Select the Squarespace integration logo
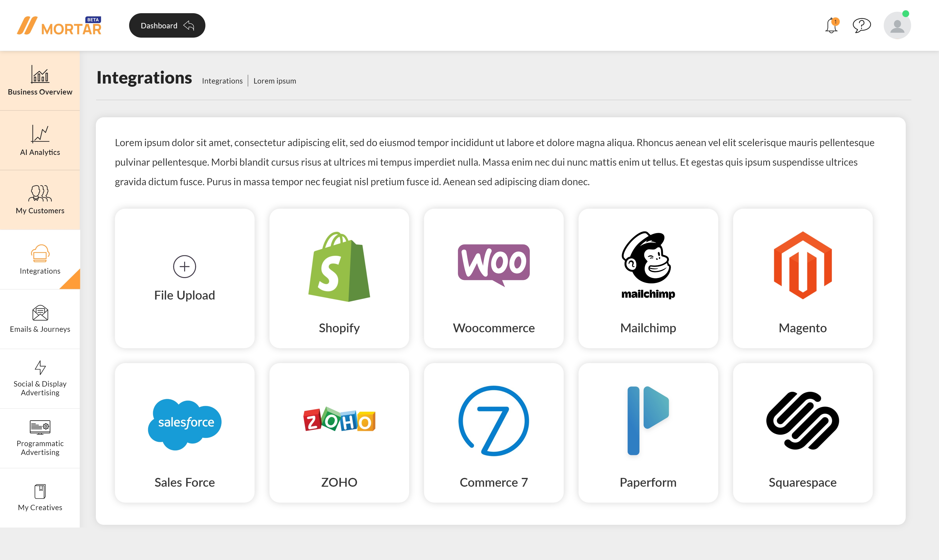Screen dimensions: 939x560 (x=802, y=421)
